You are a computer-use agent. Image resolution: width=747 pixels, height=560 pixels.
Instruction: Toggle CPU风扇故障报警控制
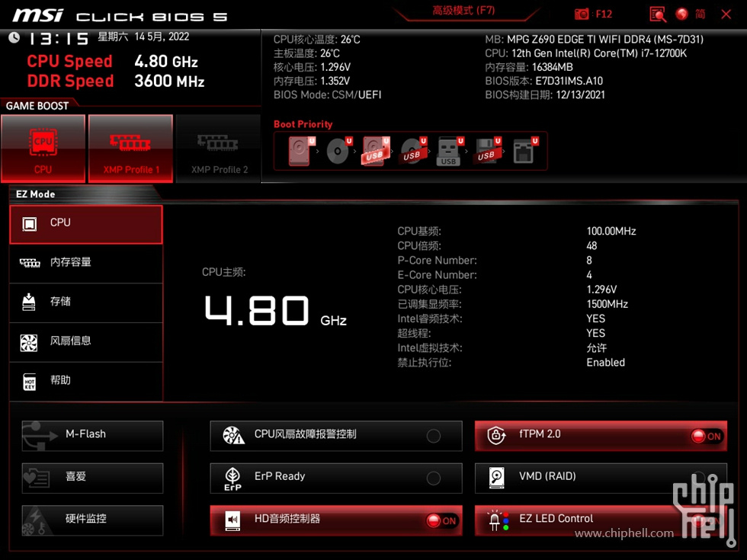coord(336,435)
